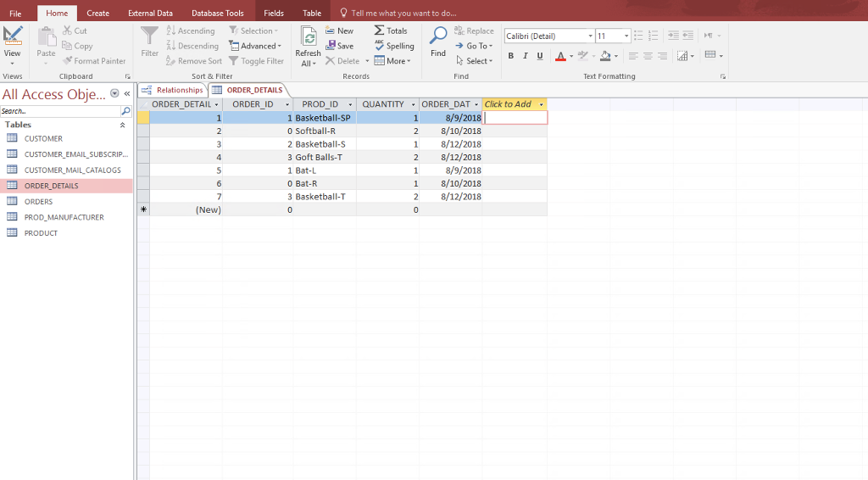Click the navigation pane Search box
This screenshot has height=480, width=868.
59,111
